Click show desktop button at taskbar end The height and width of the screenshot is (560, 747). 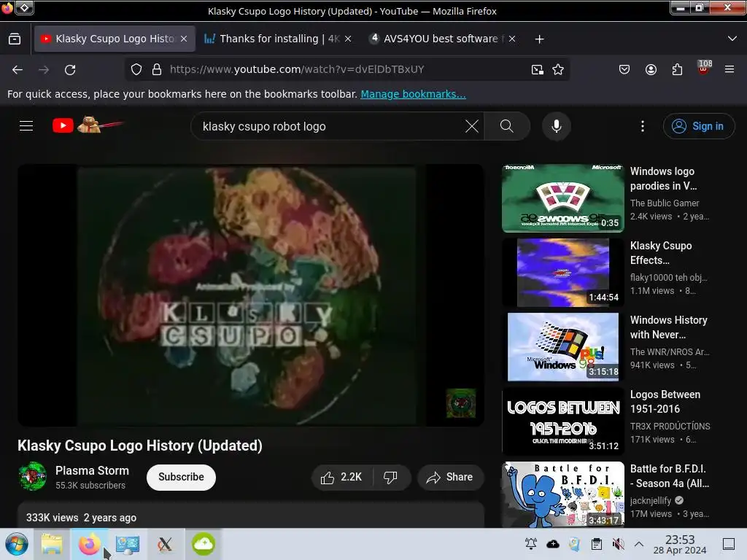(729, 544)
